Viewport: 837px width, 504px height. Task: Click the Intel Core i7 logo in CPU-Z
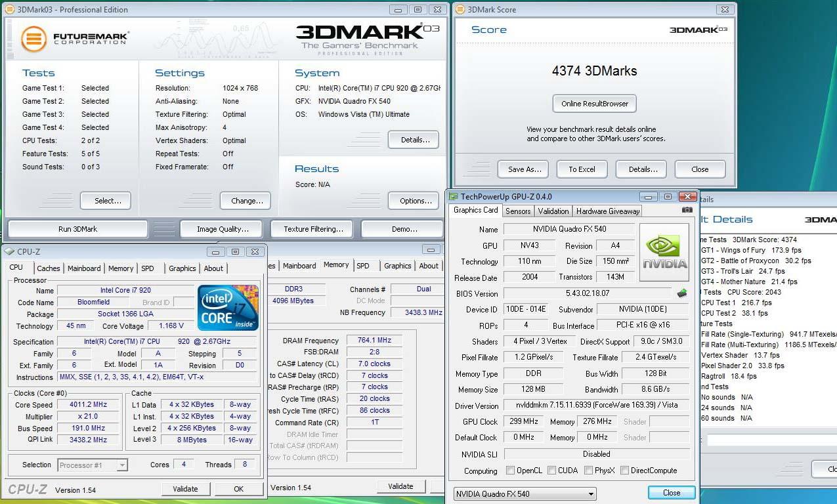[x=228, y=308]
